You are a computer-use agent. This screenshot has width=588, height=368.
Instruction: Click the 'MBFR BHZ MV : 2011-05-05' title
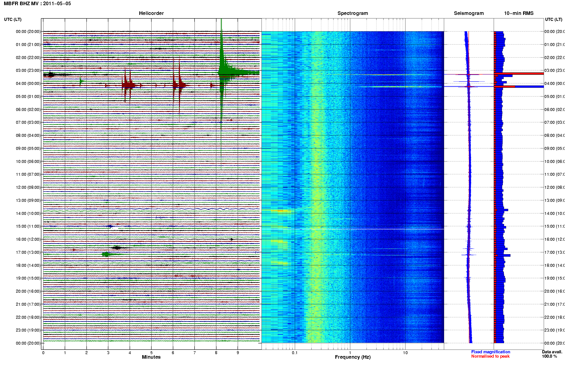[37, 3]
